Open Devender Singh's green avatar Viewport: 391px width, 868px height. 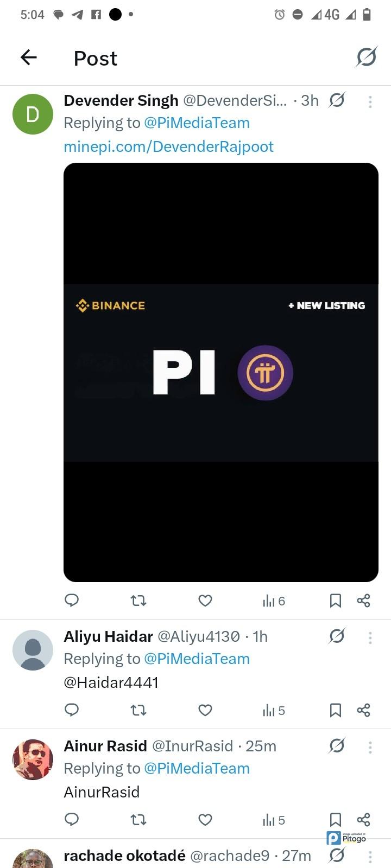[x=33, y=114]
